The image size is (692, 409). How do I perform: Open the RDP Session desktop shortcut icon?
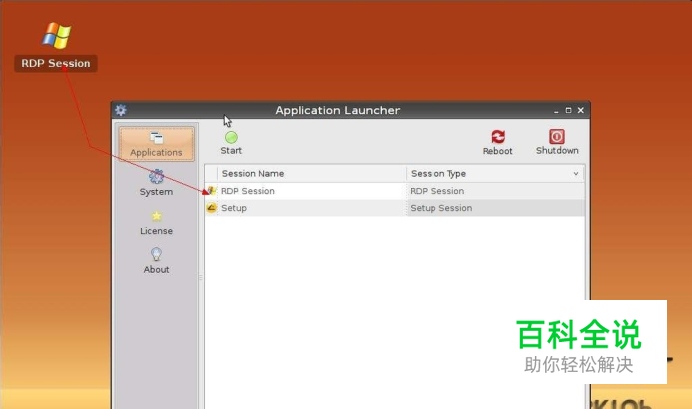click(56, 35)
